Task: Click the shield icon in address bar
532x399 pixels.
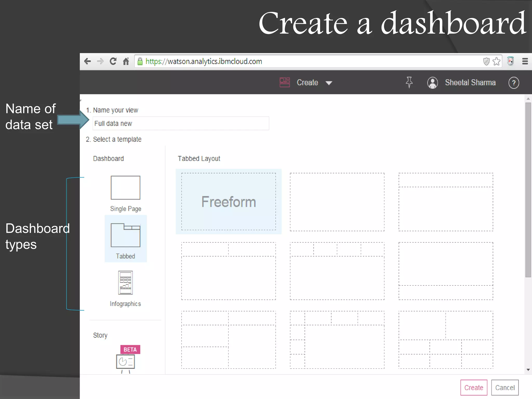Action: coord(486,61)
